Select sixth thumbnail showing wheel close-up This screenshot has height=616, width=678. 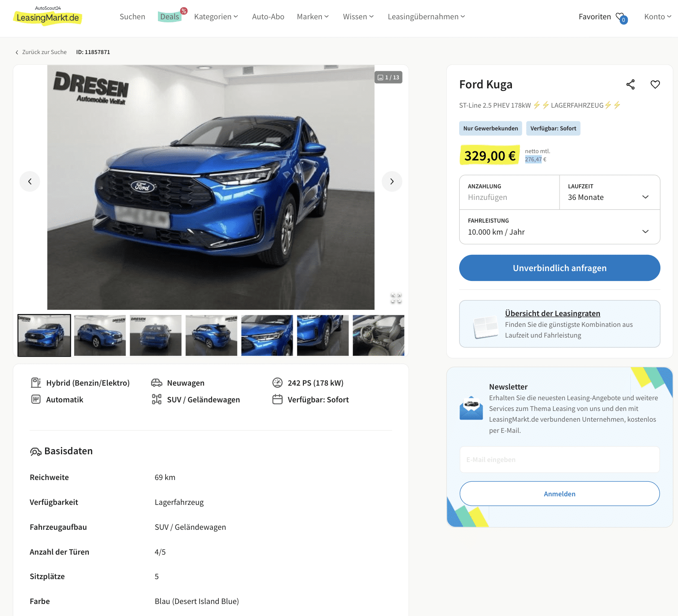[323, 335]
